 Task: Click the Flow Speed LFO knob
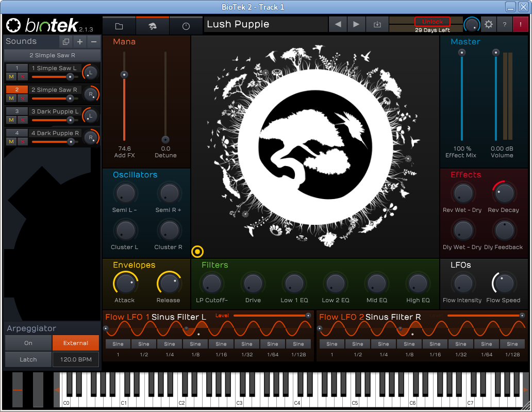[504, 284]
